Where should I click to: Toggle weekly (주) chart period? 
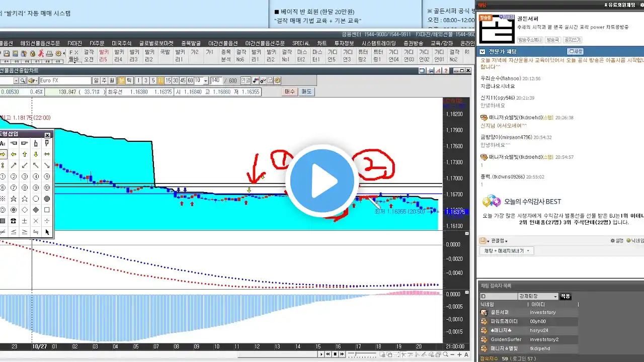coord(104,80)
